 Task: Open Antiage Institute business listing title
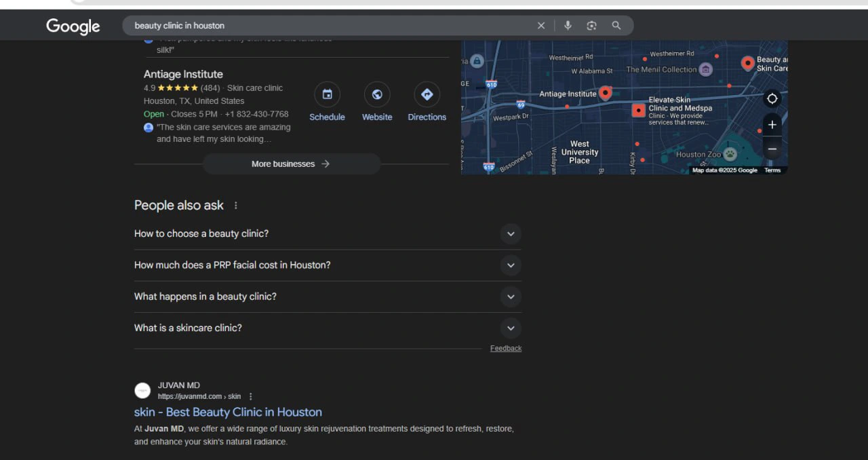pos(183,74)
